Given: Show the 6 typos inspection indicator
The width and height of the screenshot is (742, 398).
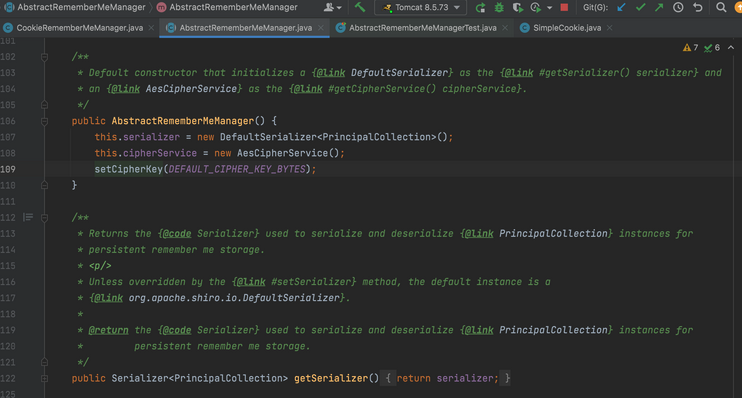Looking at the screenshot, I should [712, 48].
